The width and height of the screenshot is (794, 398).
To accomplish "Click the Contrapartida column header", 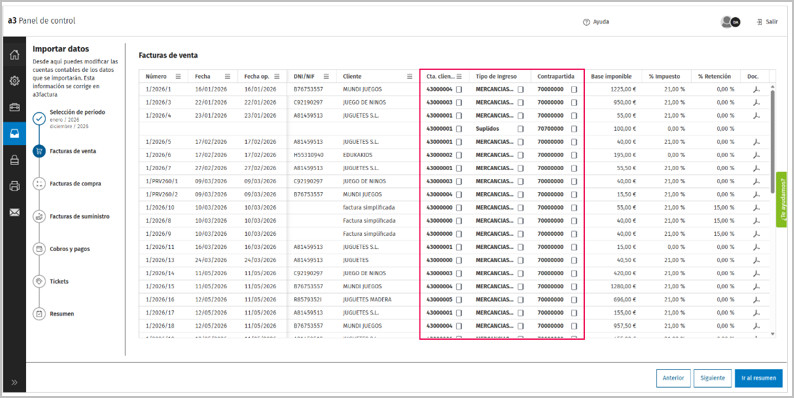I will 556,76.
